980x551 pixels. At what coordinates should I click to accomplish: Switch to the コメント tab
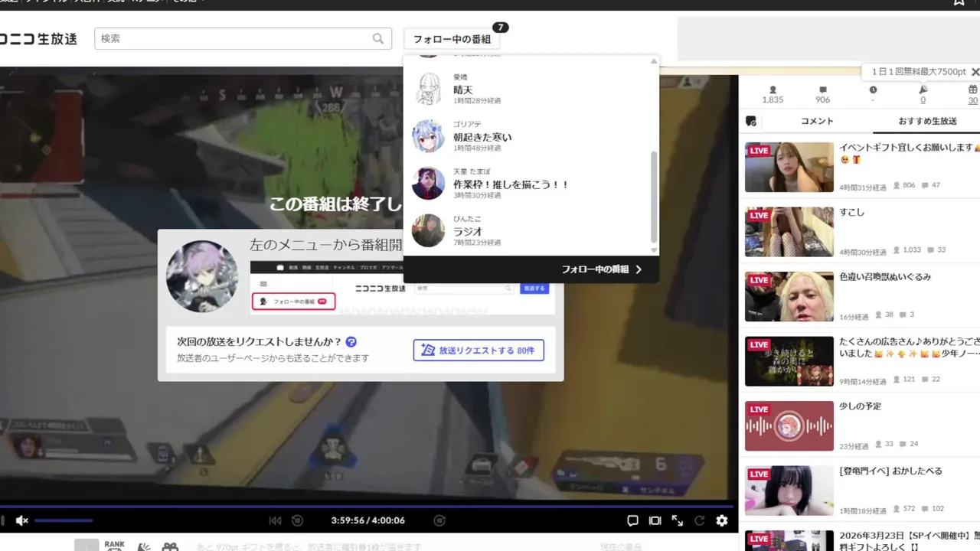click(x=817, y=121)
